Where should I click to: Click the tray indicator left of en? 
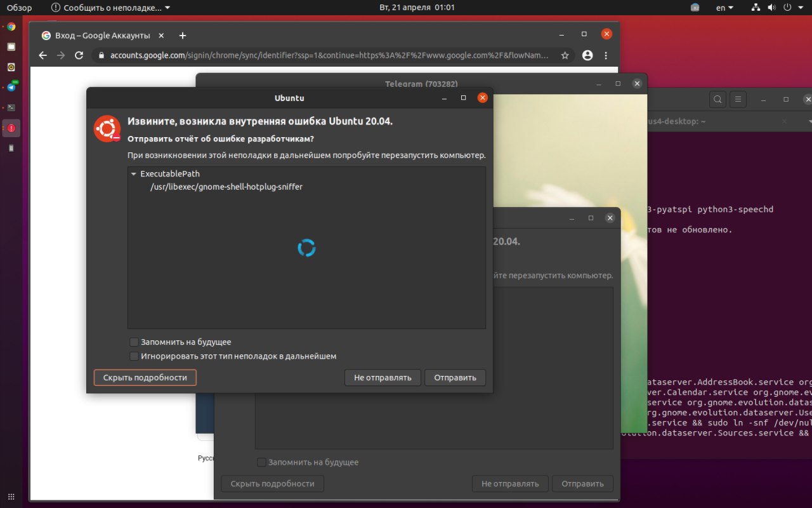[x=695, y=8]
